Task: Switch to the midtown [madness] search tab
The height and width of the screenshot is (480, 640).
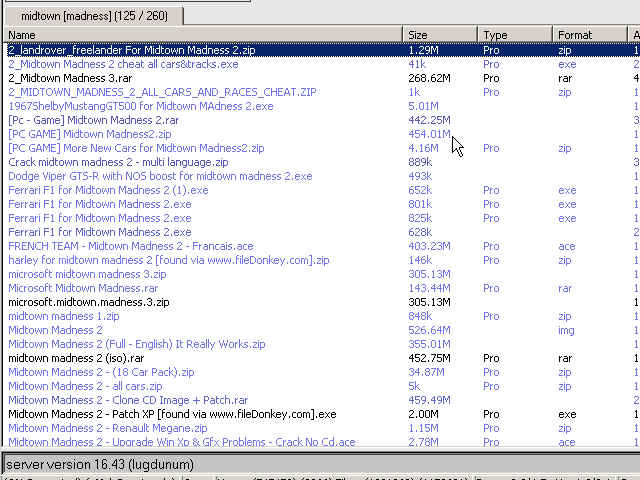Action: (x=93, y=15)
